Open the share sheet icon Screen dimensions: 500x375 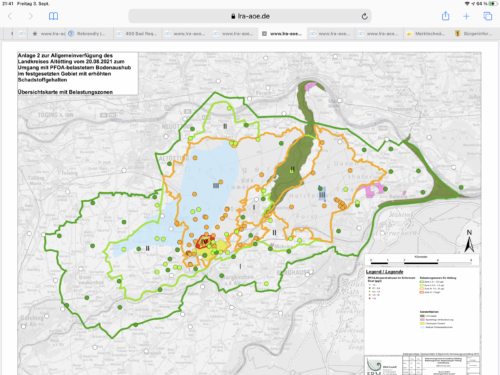(x=445, y=16)
